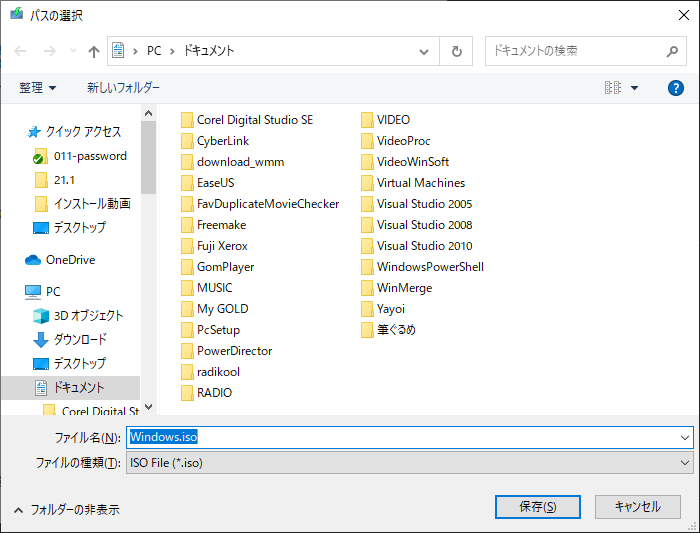Select the VideoProc folder icon
Viewport: 700px width, 533px height.
coord(367,141)
